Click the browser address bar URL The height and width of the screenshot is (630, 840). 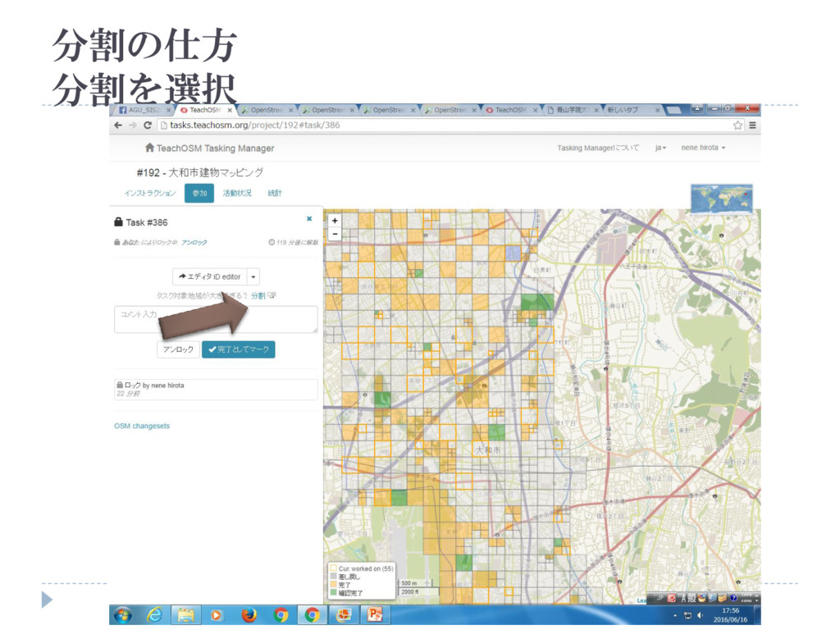click(255, 126)
